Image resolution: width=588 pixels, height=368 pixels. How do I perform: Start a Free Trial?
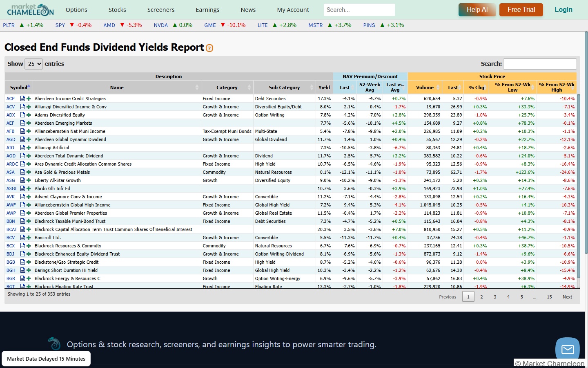tap(521, 10)
